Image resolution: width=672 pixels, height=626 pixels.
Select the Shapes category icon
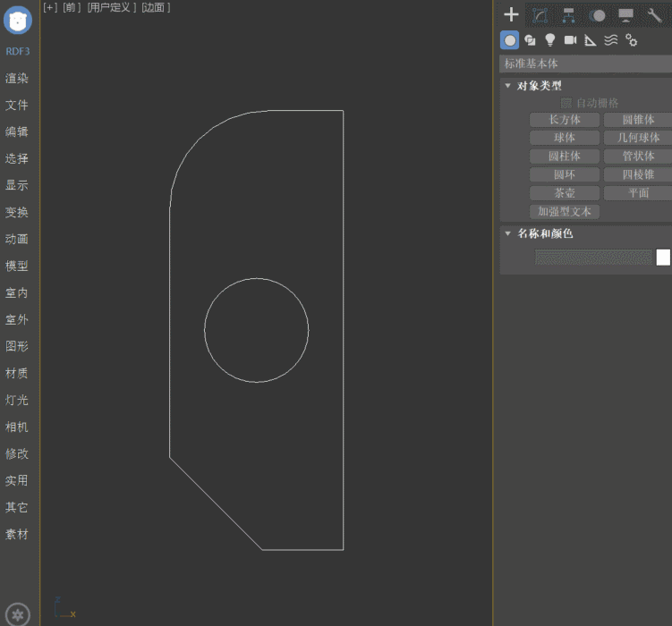click(x=530, y=40)
